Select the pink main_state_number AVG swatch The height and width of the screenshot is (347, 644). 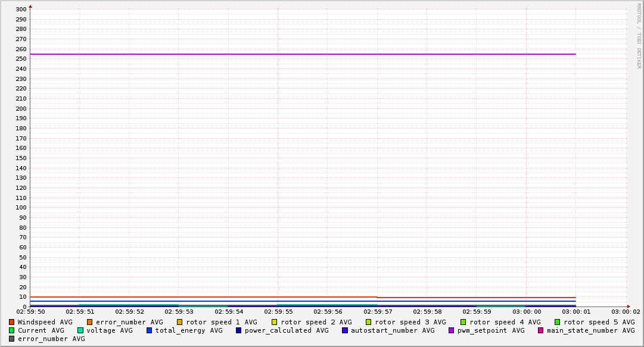coord(541,330)
